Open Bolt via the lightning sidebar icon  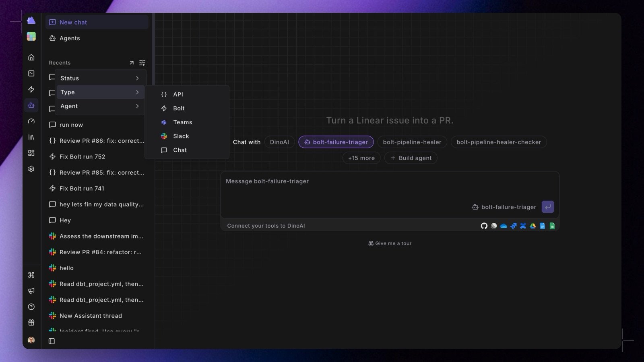(x=31, y=89)
